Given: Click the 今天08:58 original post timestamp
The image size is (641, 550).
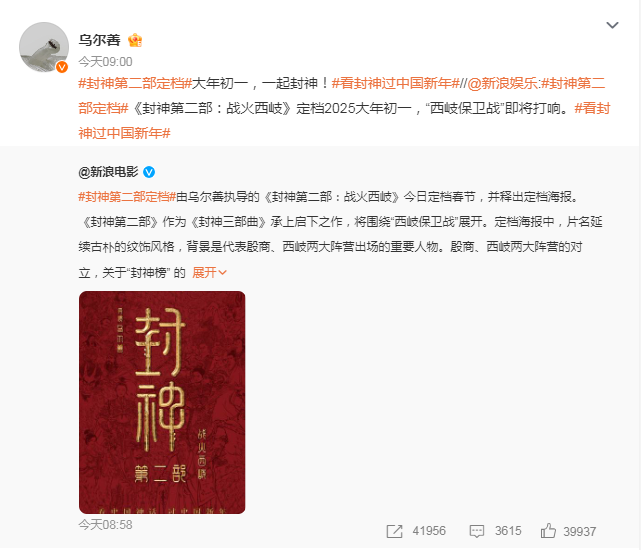Looking at the screenshot, I should (105, 525).
